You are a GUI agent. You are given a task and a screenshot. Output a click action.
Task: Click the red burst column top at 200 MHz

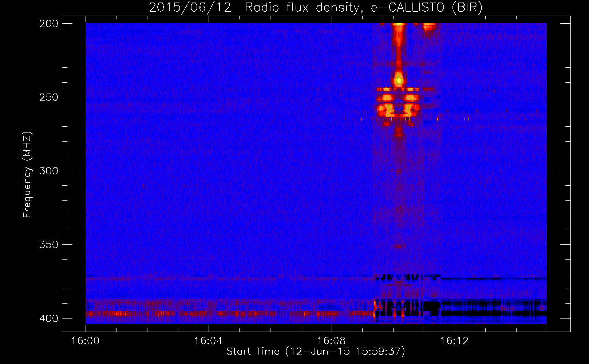pyautogui.click(x=399, y=25)
